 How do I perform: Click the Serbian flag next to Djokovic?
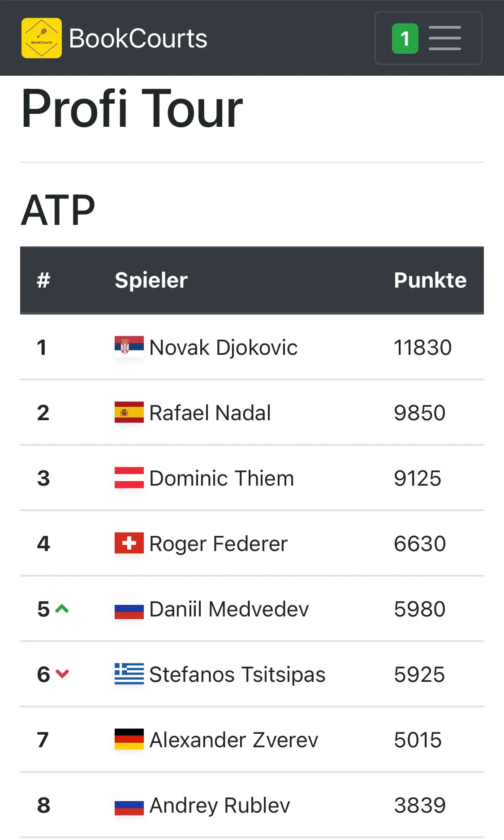point(129,346)
